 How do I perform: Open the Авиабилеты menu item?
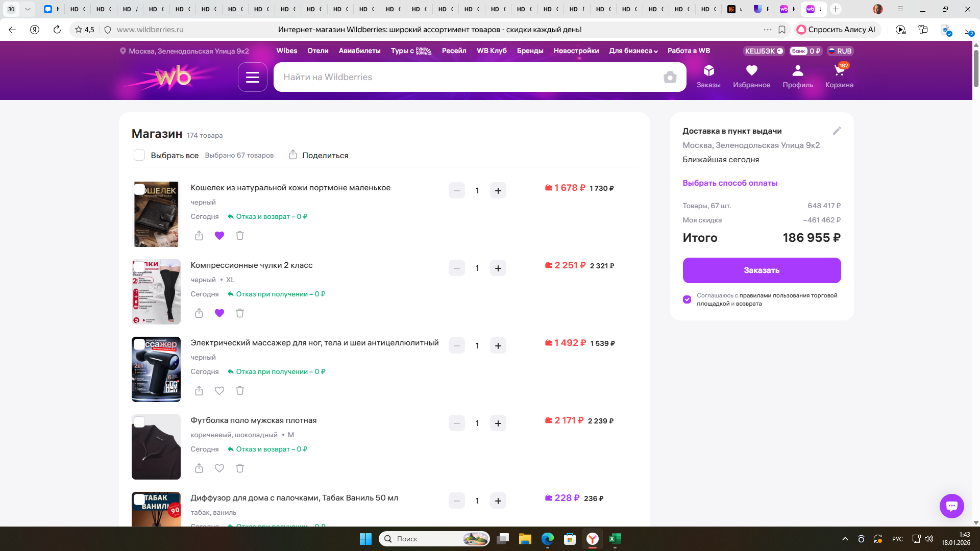pyautogui.click(x=359, y=51)
